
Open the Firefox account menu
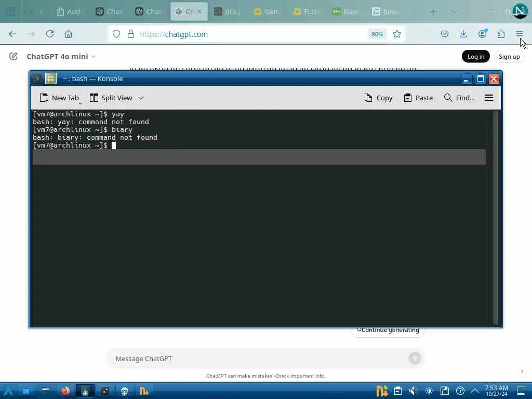click(x=482, y=34)
